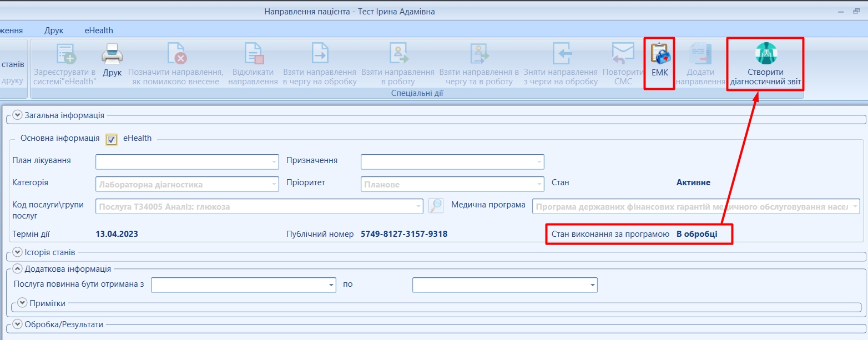Viewport: 868px width, 340px height.
Task: Click the public number 5749-8127-3157-9318
Action: [404, 234]
